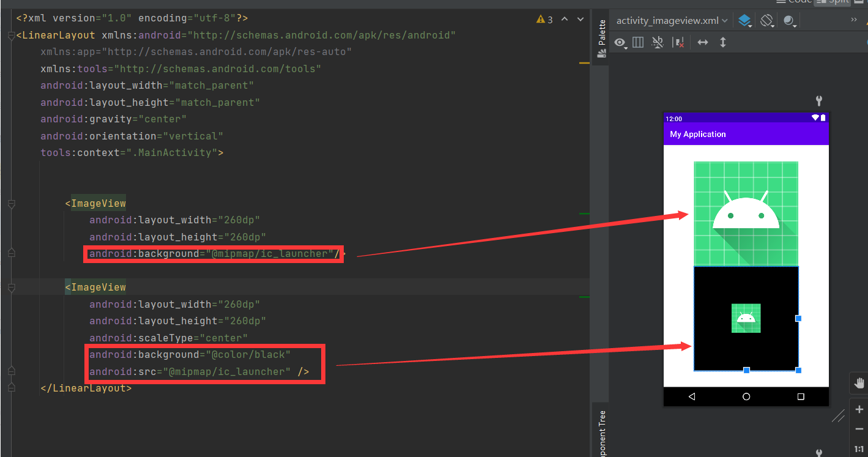Click the right-edge resize handle of selected ImageView
The image size is (868, 457).
click(x=798, y=318)
